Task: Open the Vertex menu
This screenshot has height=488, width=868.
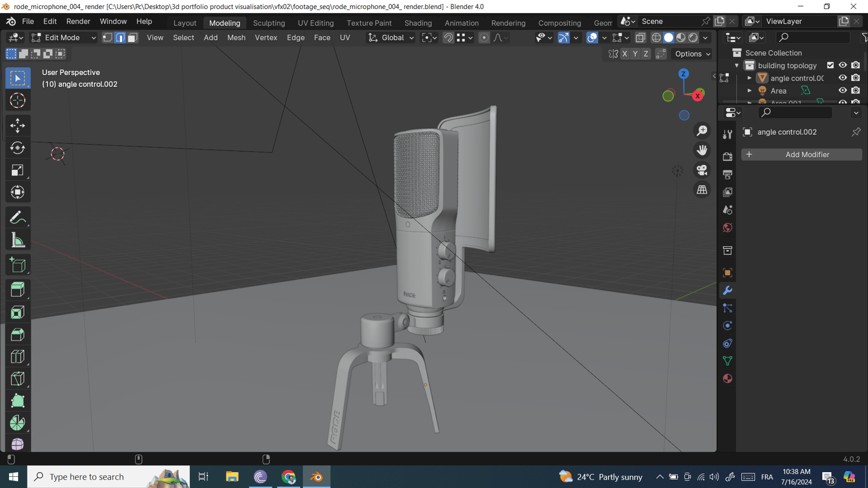Action: [266, 38]
